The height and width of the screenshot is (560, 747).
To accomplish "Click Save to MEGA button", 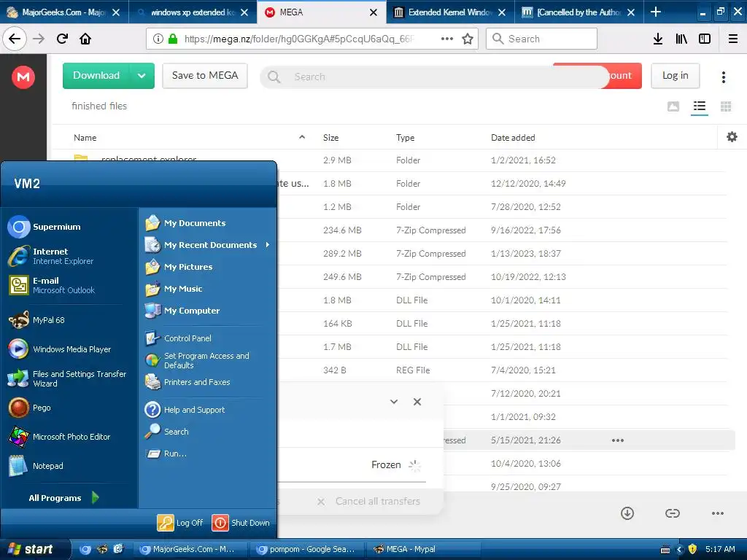I will [205, 76].
